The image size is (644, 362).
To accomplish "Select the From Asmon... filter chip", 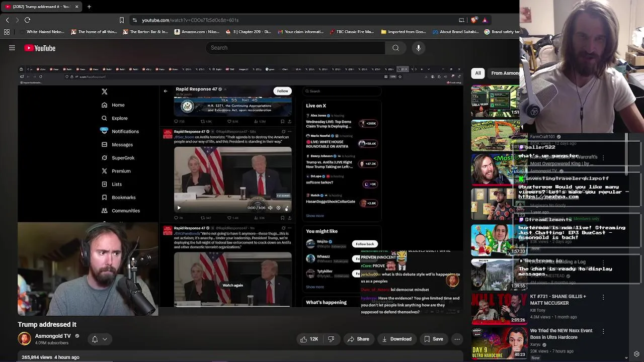I will coord(503,73).
